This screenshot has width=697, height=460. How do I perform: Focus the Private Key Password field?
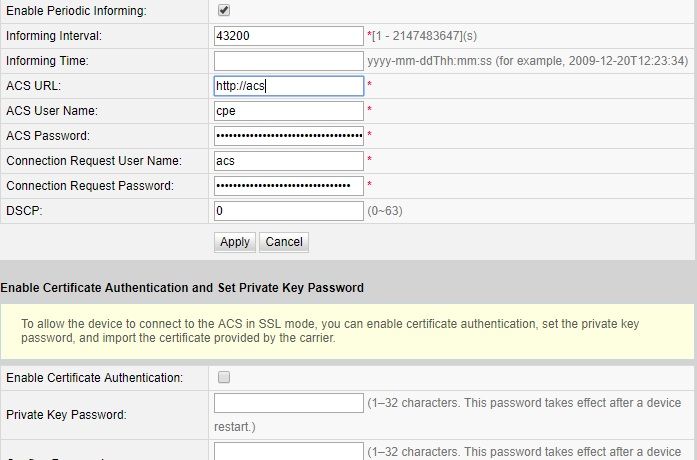[x=288, y=403]
